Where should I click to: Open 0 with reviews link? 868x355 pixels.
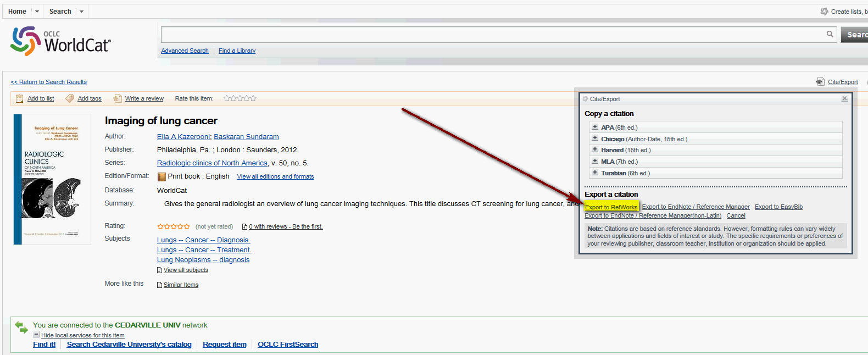(x=286, y=226)
